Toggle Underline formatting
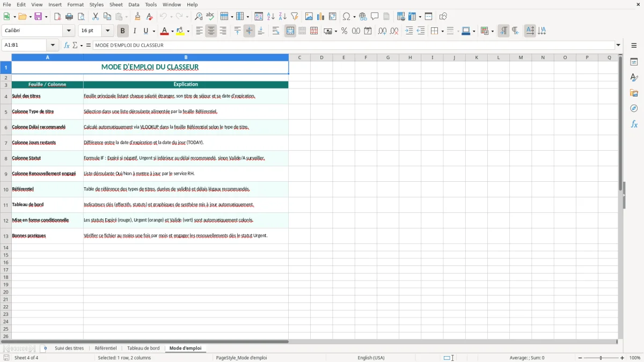 (146, 31)
